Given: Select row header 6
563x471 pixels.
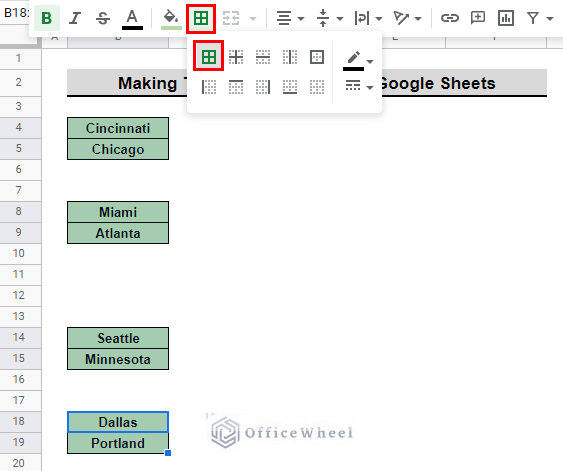Looking at the screenshot, I should 20,169.
